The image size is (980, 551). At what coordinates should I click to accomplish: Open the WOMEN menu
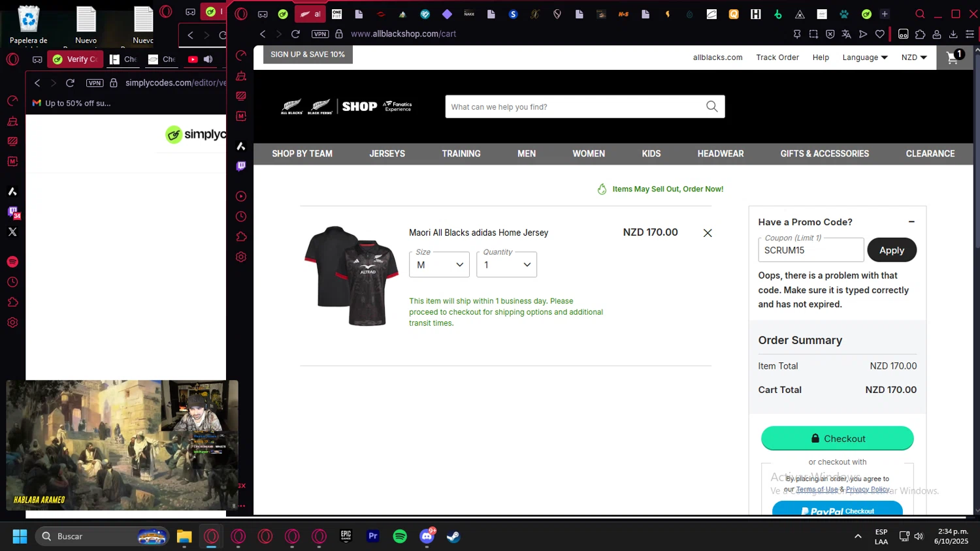pos(589,153)
